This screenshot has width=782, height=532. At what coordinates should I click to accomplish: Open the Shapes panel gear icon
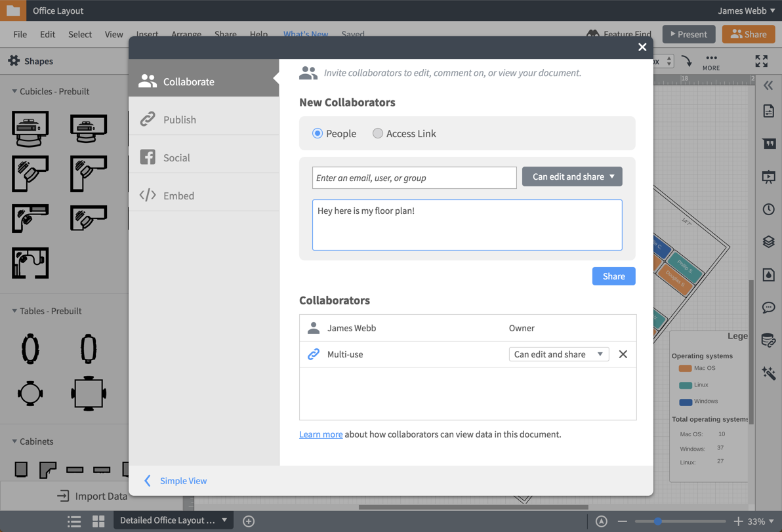tap(14, 60)
